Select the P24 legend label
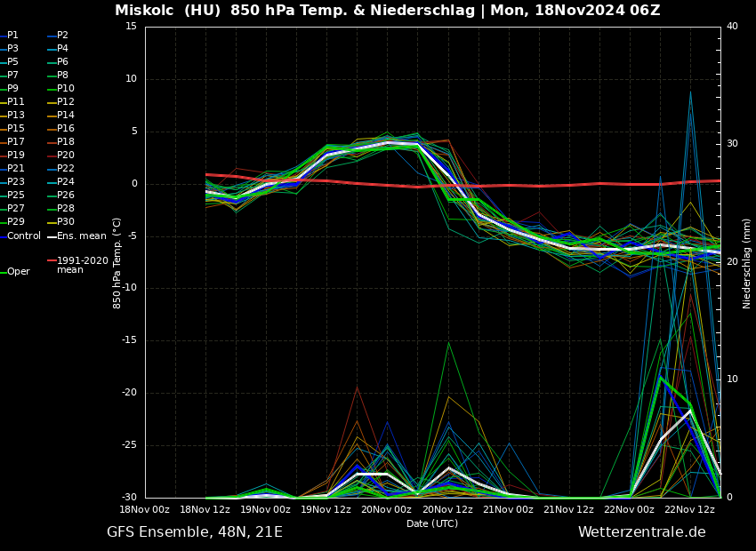Image resolution: width=756 pixels, height=551 pixels. coord(66,182)
